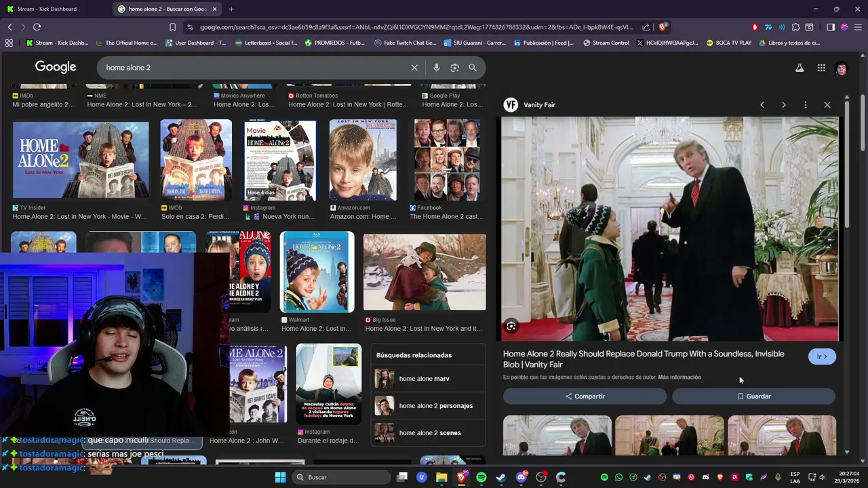Open Task View on the taskbar

tap(402, 477)
